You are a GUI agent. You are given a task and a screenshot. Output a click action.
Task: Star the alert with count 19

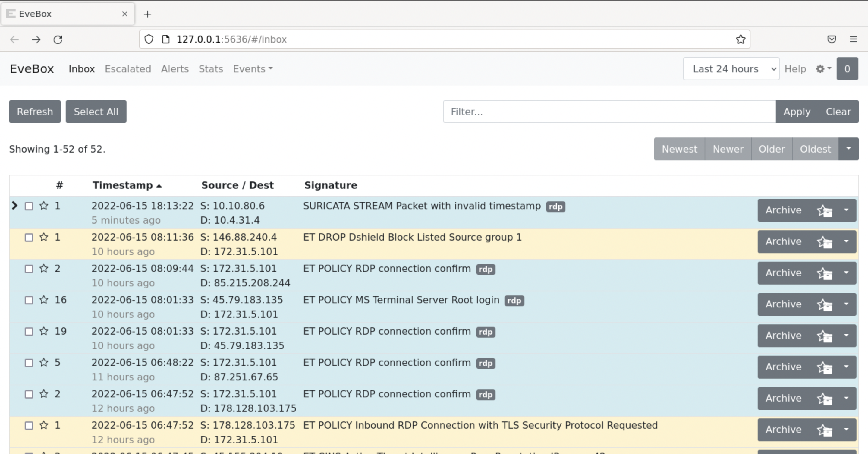point(44,331)
